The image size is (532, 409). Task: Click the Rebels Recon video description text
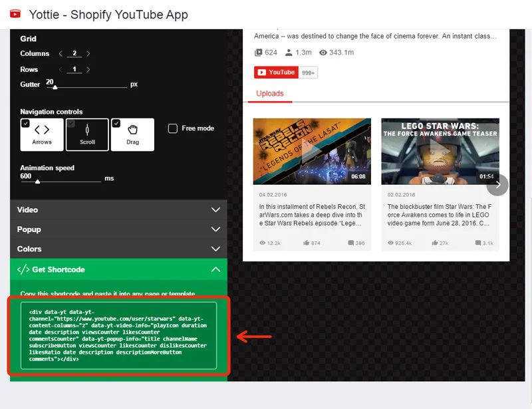[312, 215]
